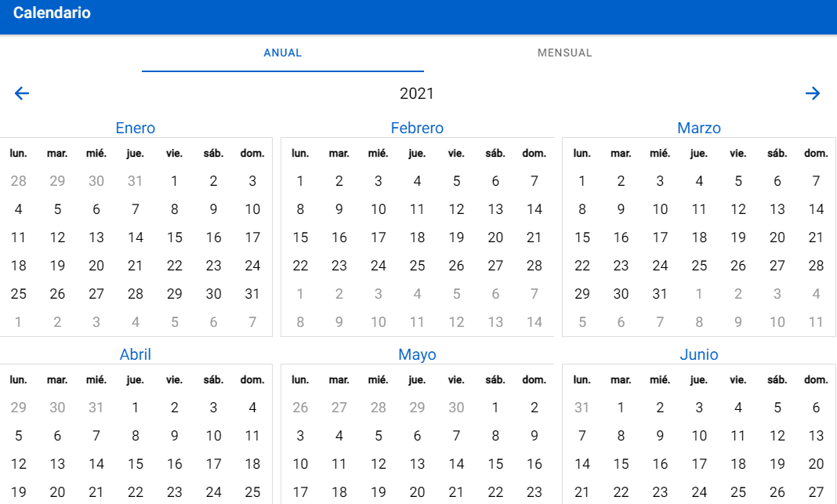The height and width of the screenshot is (504, 837).
Task: Select day 20 in the Enero calendar
Action: point(96,266)
